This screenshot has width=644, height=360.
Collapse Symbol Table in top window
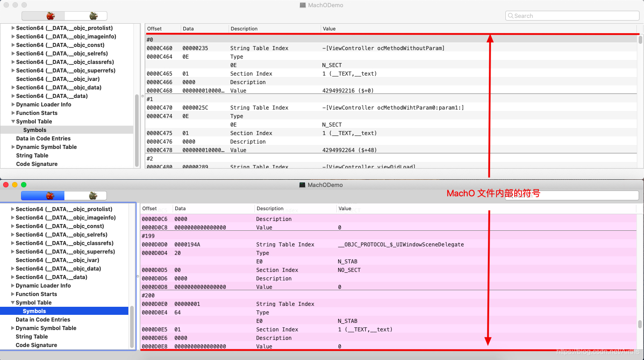tap(13, 122)
